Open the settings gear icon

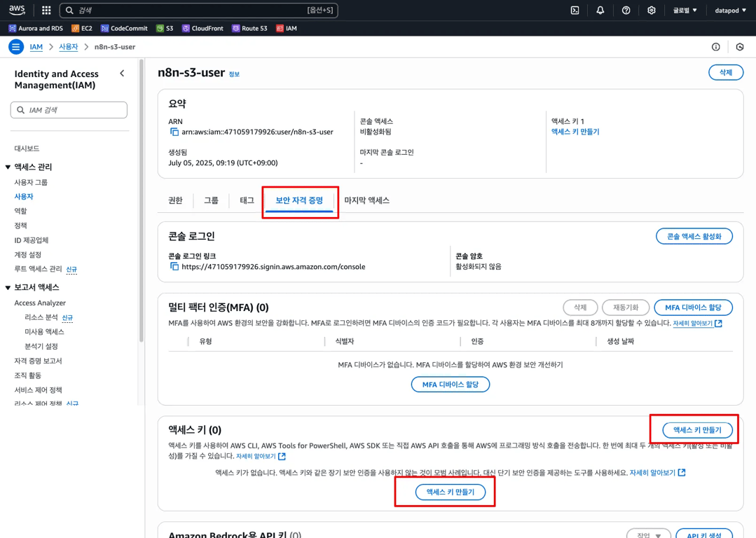652,10
